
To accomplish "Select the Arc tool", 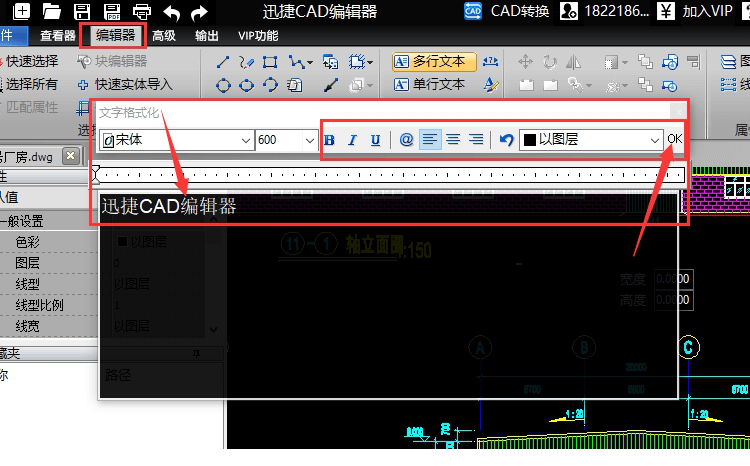I will (270, 85).
